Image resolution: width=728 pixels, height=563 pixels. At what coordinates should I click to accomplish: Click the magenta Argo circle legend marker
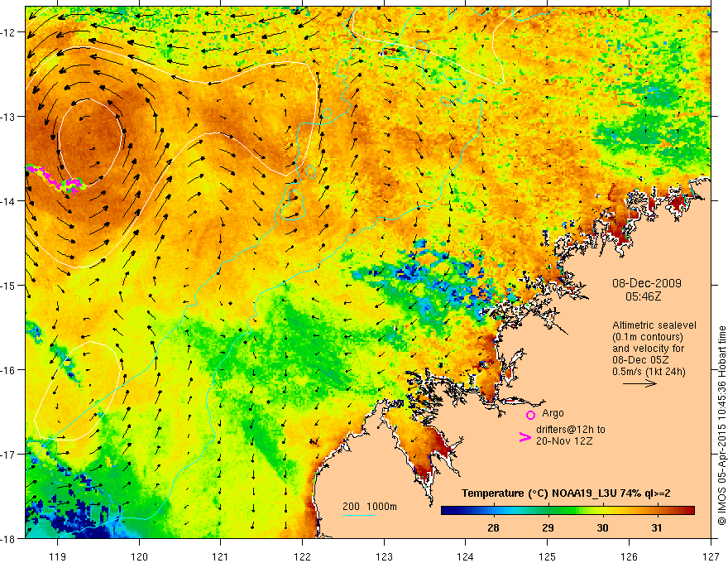tap(530, 415)
